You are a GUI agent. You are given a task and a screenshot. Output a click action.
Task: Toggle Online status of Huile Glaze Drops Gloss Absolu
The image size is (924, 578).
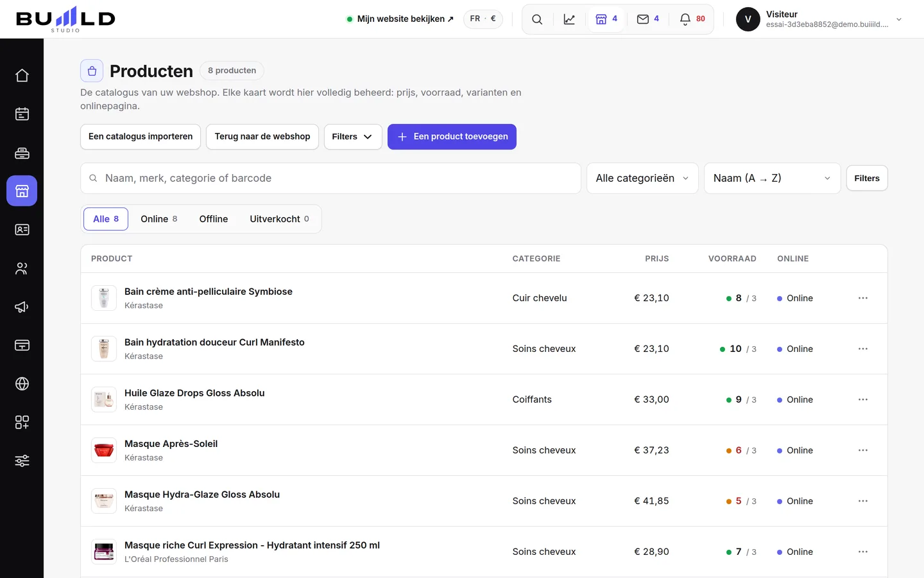click(x=795, y=399)
